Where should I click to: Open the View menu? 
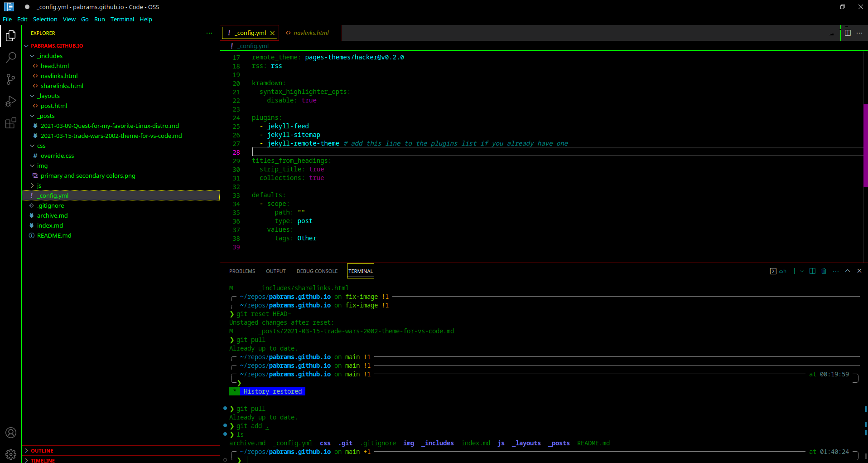coord(69,19)
